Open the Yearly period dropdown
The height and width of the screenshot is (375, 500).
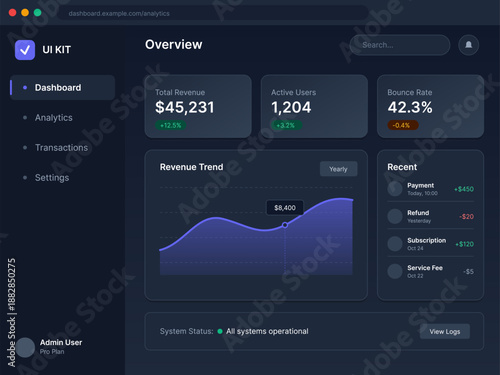(339, 169)
